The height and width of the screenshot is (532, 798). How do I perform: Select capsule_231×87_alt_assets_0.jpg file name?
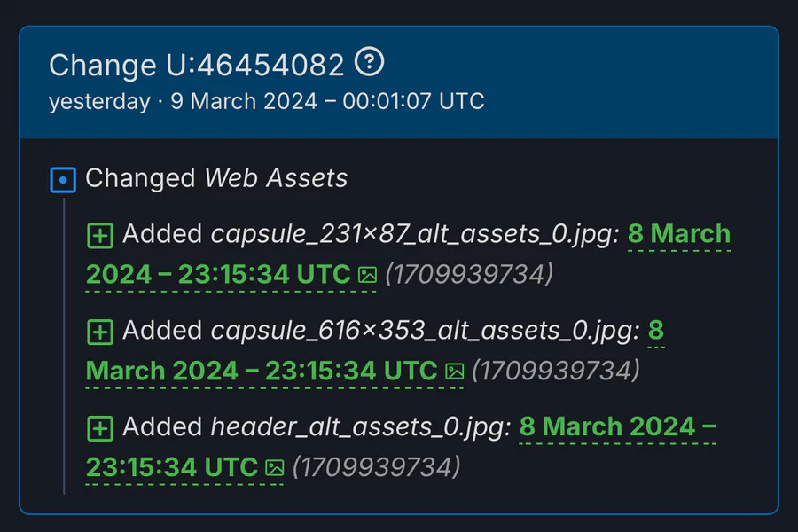point(415,234)
